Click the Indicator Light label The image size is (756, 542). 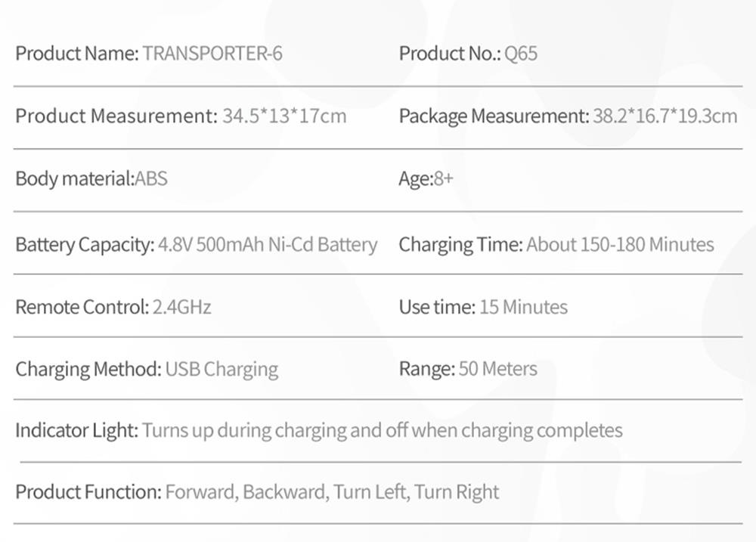(x=76, y=431)
